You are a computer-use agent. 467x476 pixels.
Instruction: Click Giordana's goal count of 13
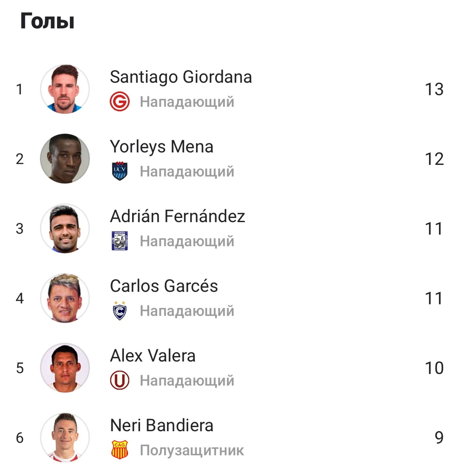(434, 89)
